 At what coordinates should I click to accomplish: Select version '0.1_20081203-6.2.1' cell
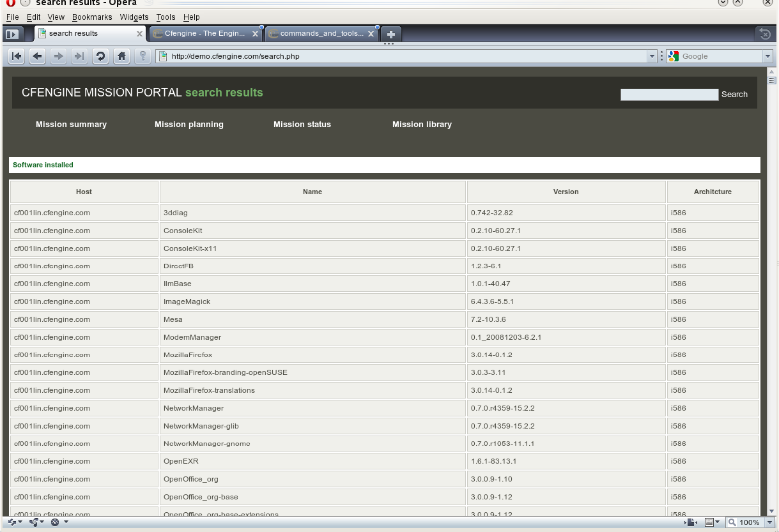(x=566, y=337)
